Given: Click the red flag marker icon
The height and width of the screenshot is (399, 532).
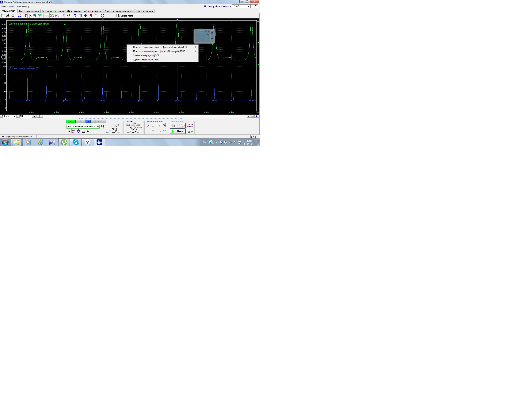Looking at the screenshot, I should click(x=91, y=16).
